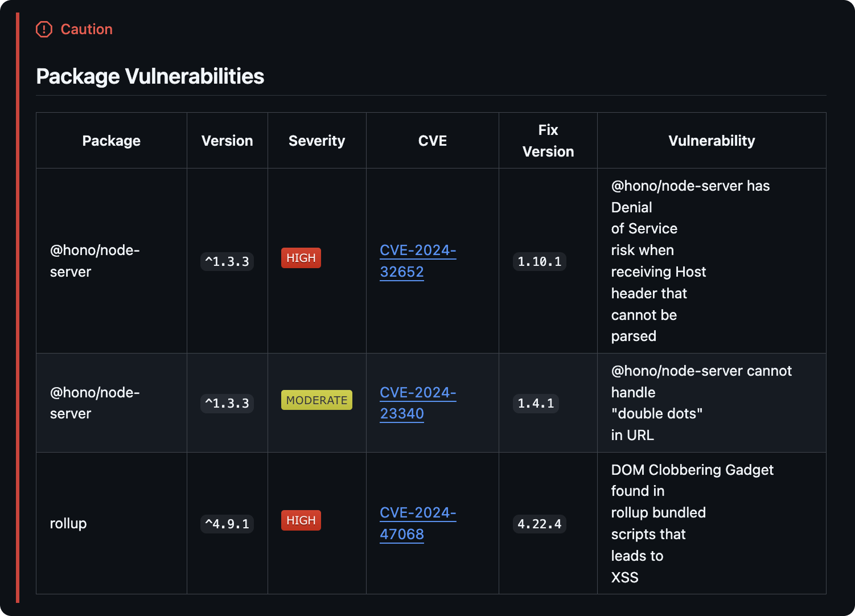Click the yellow MODERATE severity badge
The image size is (855, 616).
[x=316, y=400]
